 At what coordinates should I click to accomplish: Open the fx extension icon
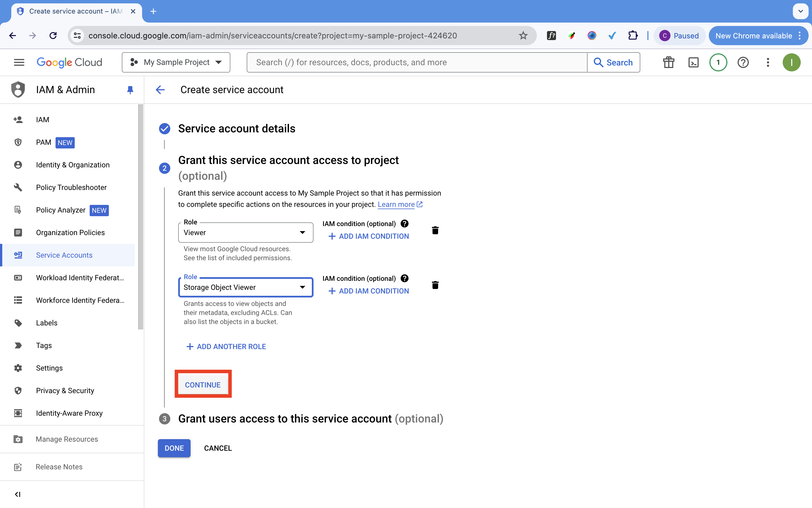pyautogui.click(x=551, y=35)
